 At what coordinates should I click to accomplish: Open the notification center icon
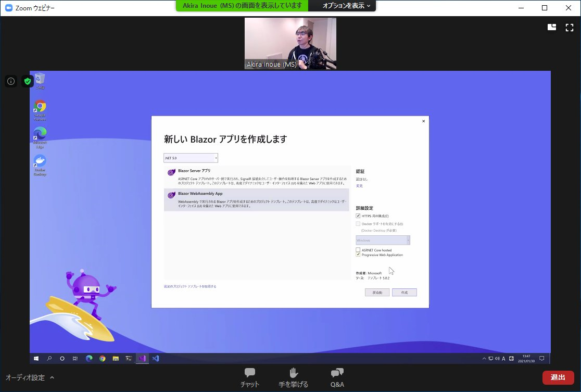pos(542,358)
